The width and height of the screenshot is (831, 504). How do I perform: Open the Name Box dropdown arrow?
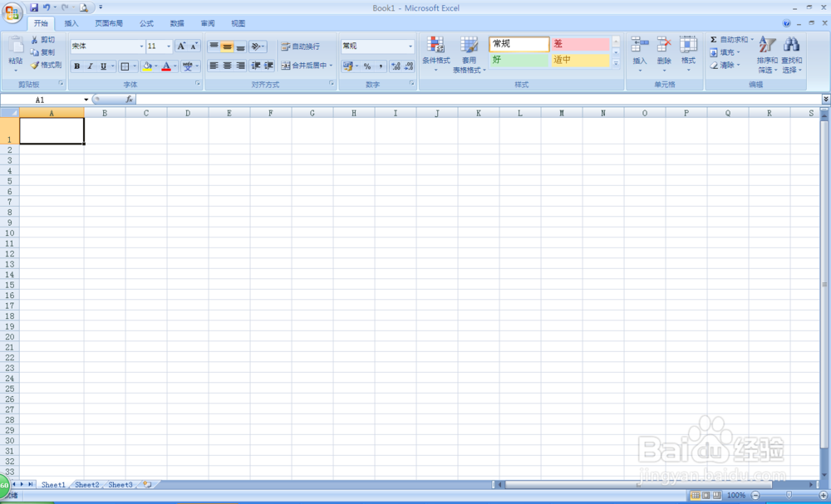tap(86, 100)
